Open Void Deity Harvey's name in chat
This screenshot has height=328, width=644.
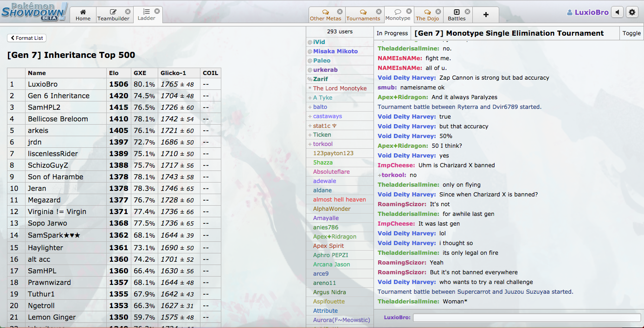tap(406, 78)
